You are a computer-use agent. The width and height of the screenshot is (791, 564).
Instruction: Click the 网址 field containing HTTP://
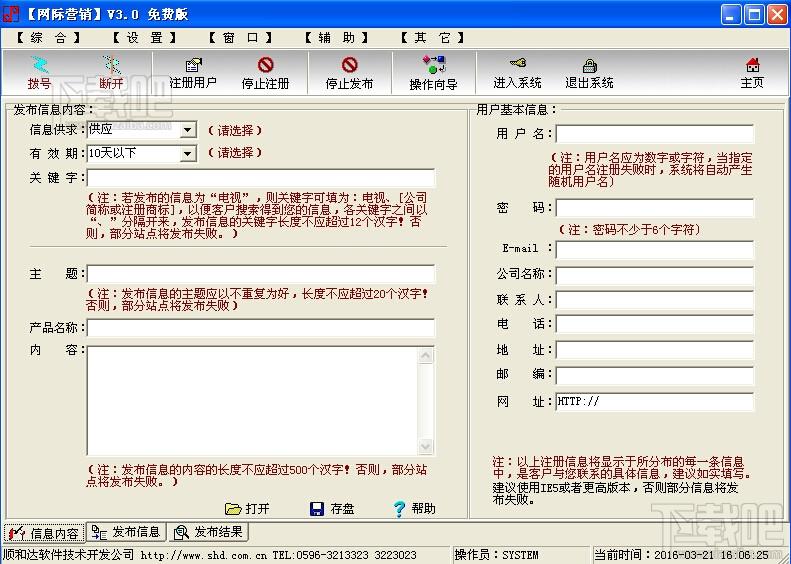pos(655,402)
